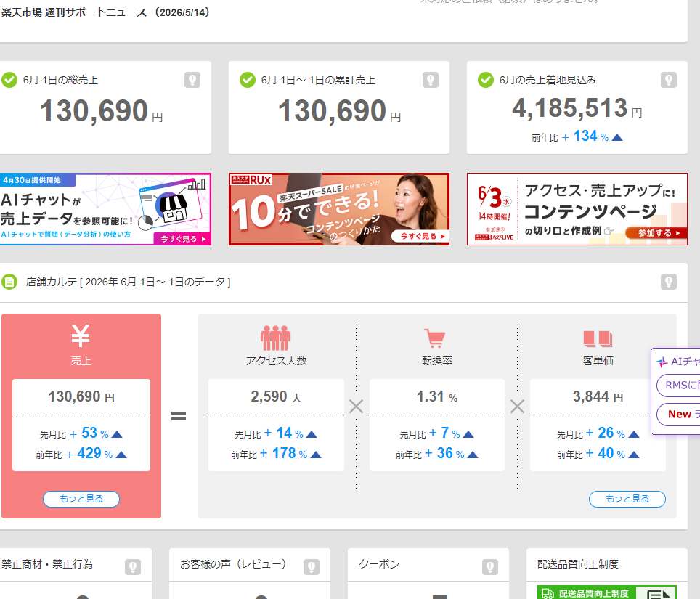Click help icon on 累計売上 card
Screen dimensions: 700x599
(431, 80)
